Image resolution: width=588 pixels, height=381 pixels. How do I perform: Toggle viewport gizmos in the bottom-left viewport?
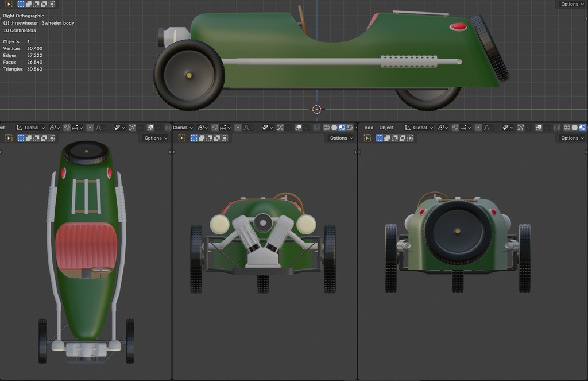tap(132, 128)
